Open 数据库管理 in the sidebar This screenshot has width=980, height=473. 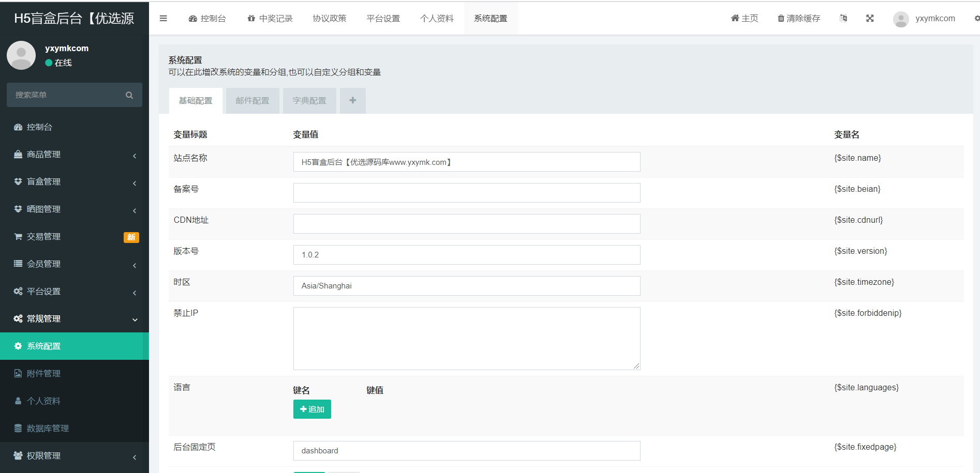click(75, 429)
